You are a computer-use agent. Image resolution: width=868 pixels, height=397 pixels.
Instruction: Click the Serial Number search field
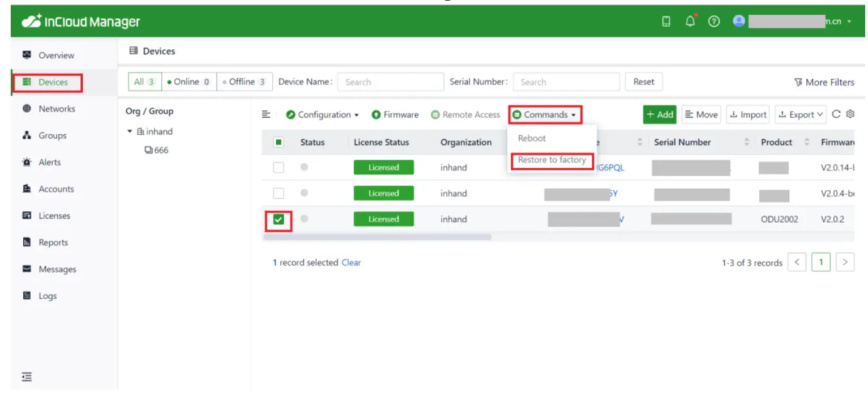click(566, 82)
